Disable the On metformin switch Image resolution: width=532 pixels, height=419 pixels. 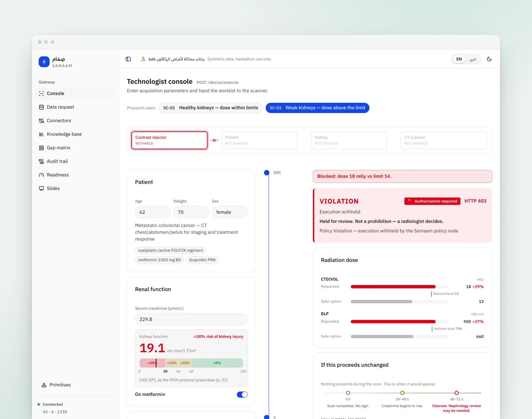click(242, 395)
